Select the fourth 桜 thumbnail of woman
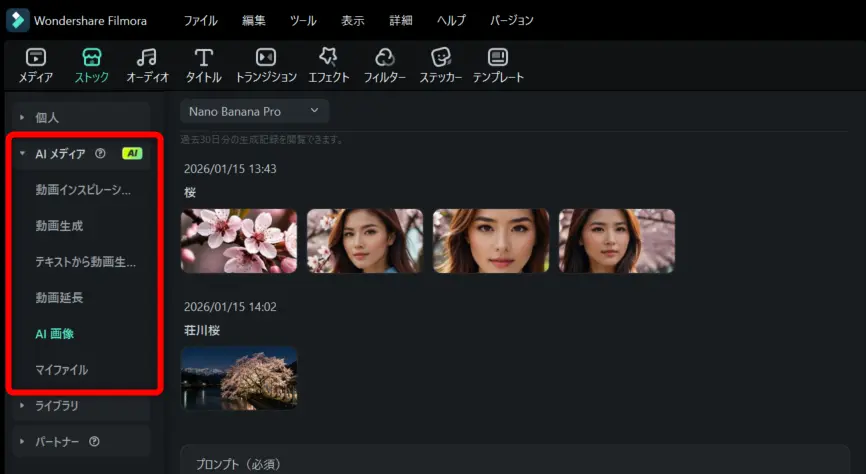Image resolution: width=866 pixels, height=474 pixels. pos(617,241)
